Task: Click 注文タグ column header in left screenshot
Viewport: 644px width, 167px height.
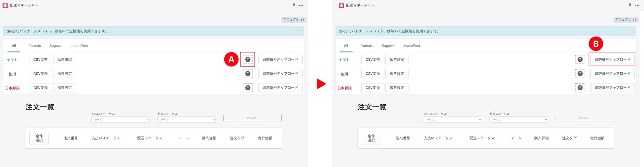Action: 237,138
